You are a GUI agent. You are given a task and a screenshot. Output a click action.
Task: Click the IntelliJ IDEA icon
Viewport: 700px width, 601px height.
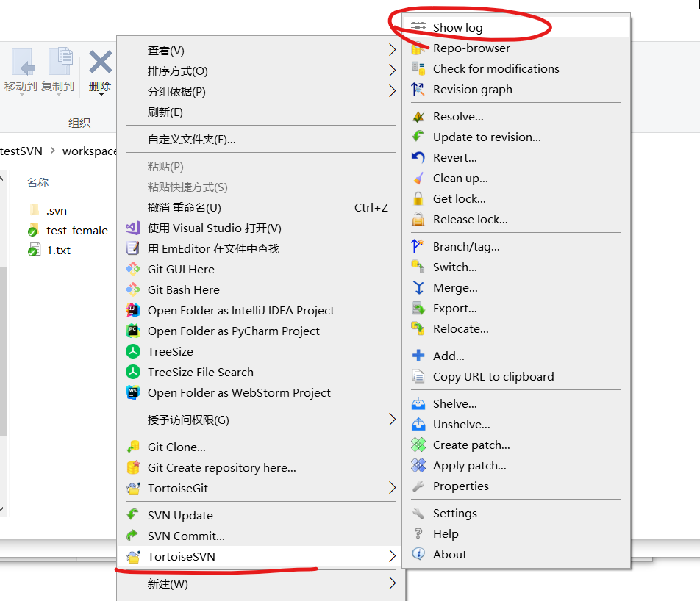[x=133, y=310]
